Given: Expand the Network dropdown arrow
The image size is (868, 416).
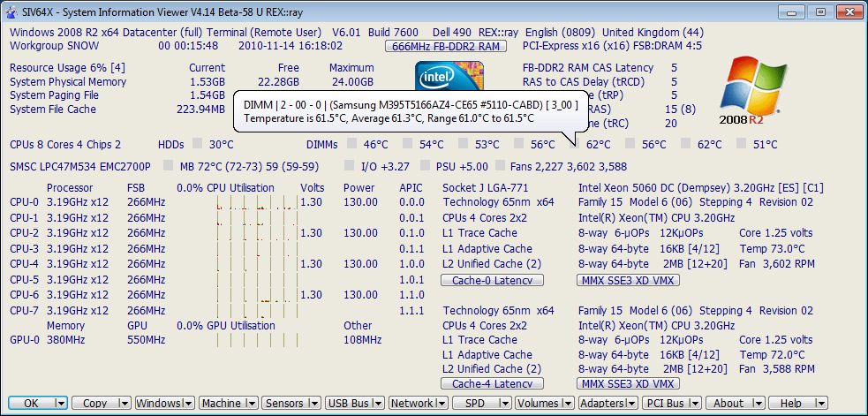Looking at the screenshot, I should [442, 404].
